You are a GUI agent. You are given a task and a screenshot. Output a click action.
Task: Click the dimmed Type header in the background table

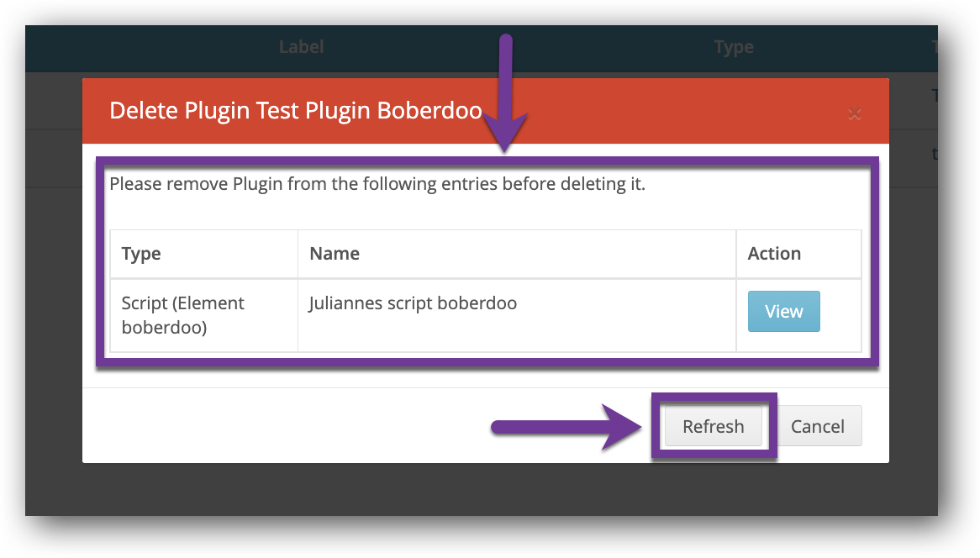pyautogui.click(x=733, y=48)
